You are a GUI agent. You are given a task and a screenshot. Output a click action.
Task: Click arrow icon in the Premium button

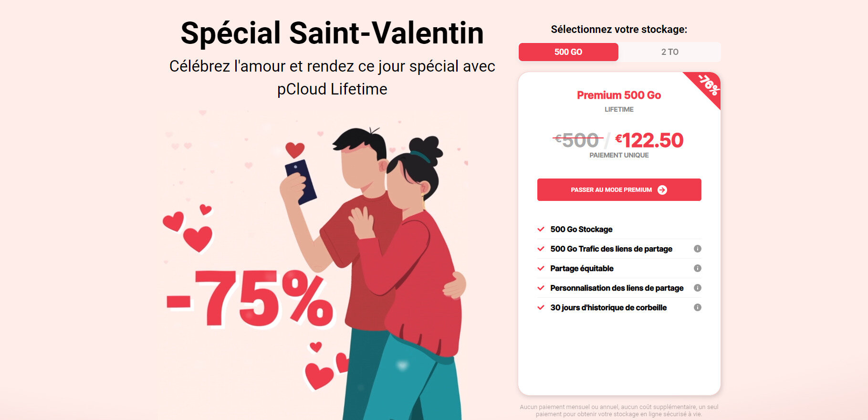[x=662, y=190]
